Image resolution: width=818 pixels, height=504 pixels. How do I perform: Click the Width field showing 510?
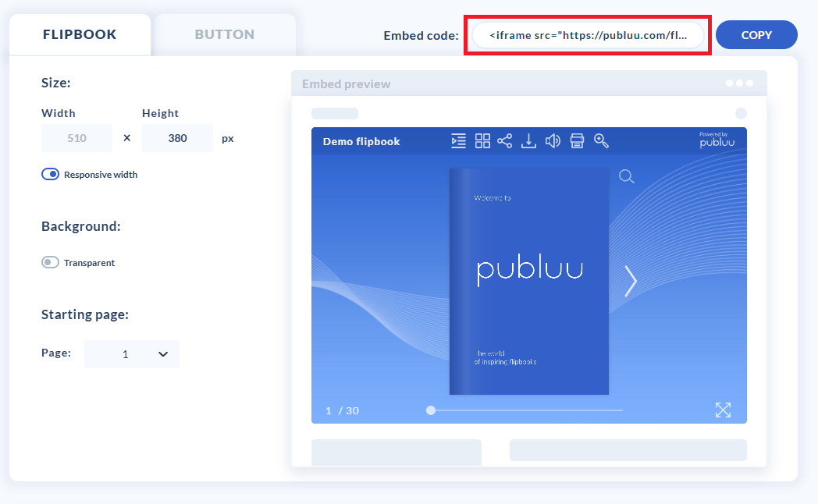point(76,138)
